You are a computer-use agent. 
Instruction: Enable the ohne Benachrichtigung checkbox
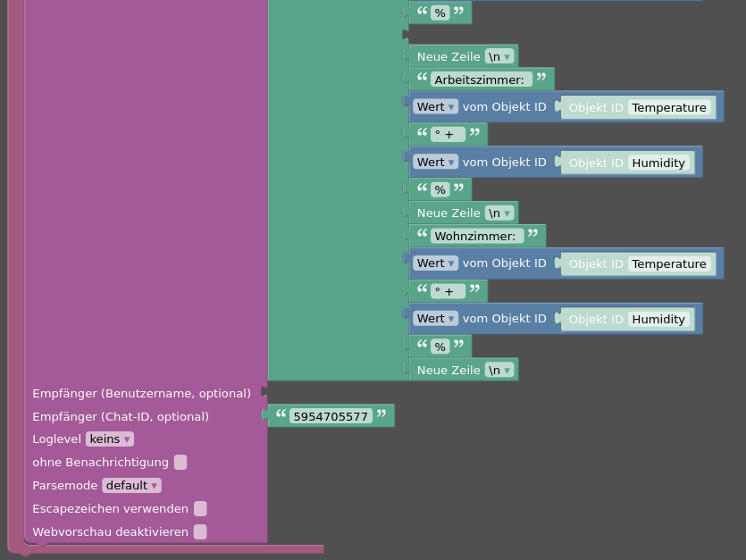pyautogui.click(x=180, y=463)
